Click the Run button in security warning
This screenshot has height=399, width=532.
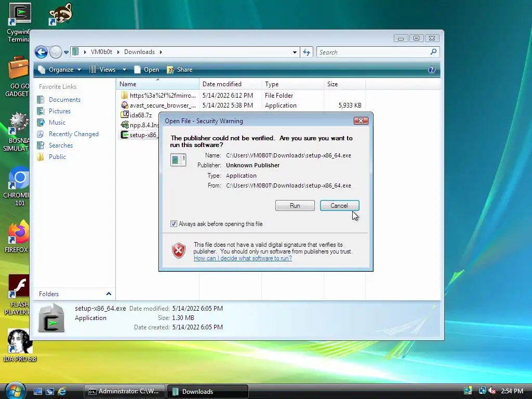295,206
